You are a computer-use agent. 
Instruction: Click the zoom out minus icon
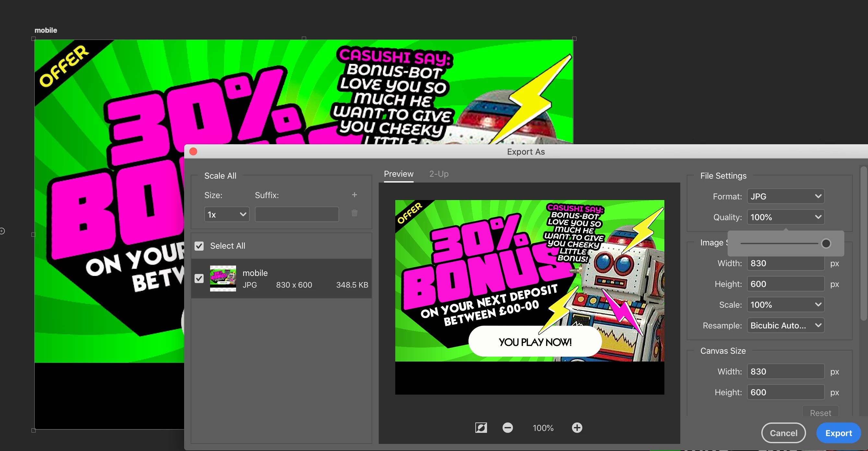[507, 428]
